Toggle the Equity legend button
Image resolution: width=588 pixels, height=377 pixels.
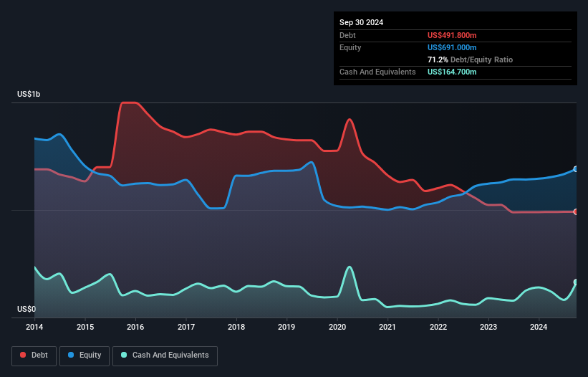pos(85,355)
